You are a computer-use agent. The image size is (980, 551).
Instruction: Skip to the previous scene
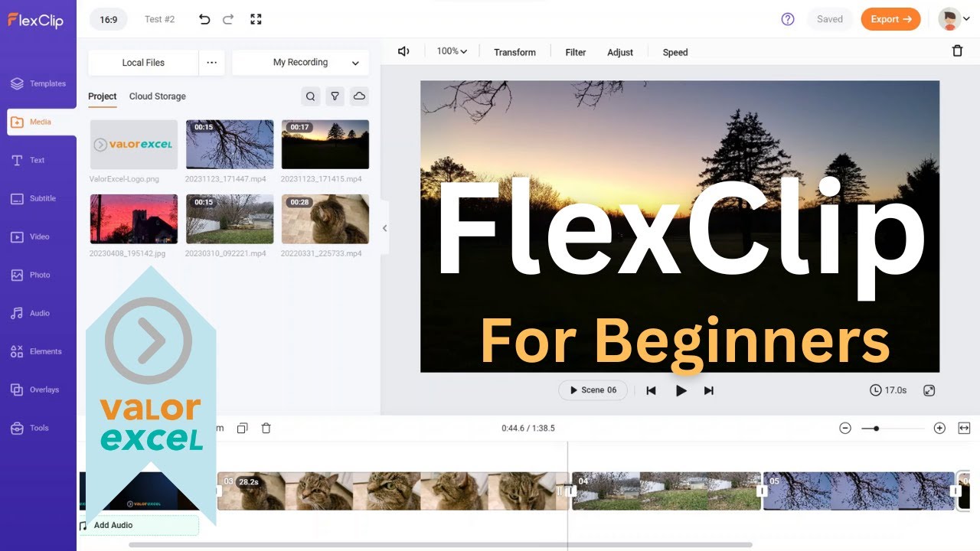tap(651, 390)
